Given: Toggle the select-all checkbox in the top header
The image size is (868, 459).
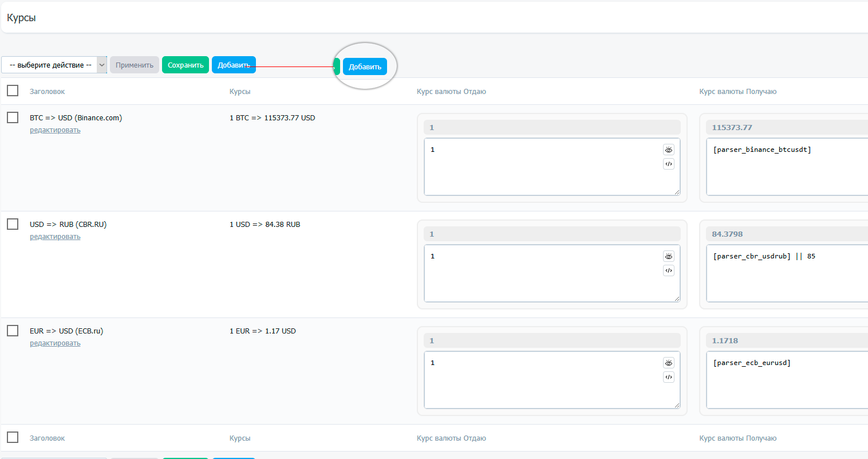Looking at the screenshot, I should 13,91.
